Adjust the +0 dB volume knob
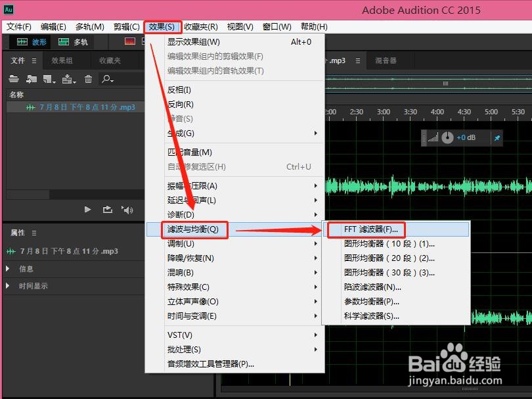 [447, 138]
